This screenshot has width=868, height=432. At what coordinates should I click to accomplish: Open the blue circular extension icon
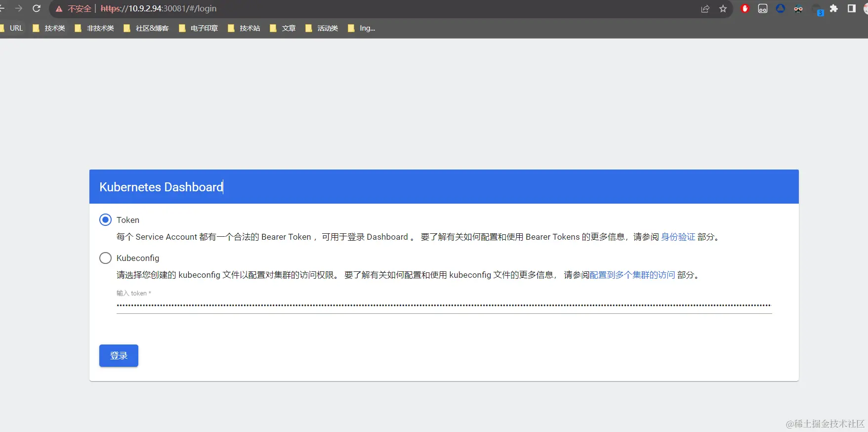(x=781, y=8)
